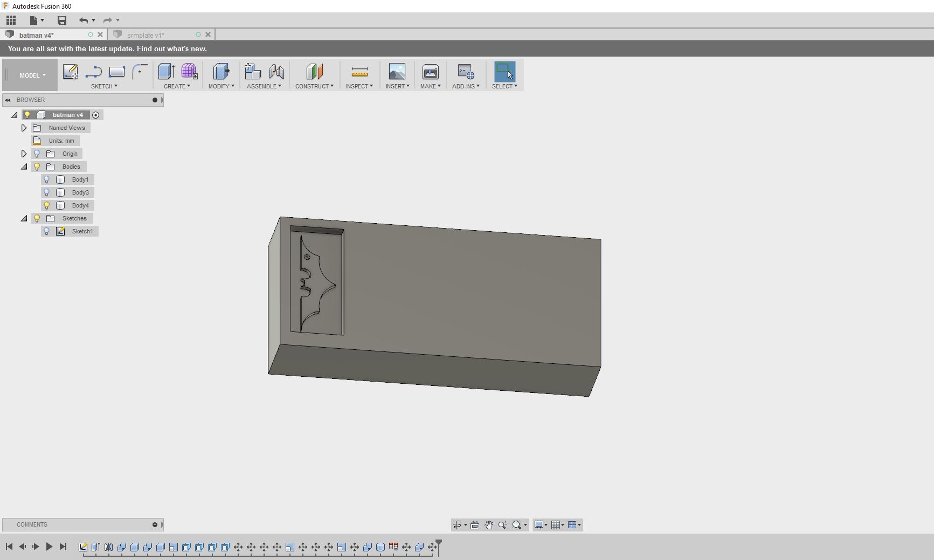This screenshot has height=560, width=934.
Task: Select the Pan hand tool
Action: 489,525
